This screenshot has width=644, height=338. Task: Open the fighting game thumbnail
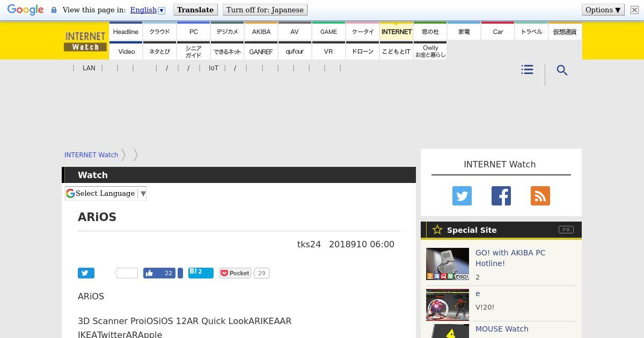coord(448,305)
